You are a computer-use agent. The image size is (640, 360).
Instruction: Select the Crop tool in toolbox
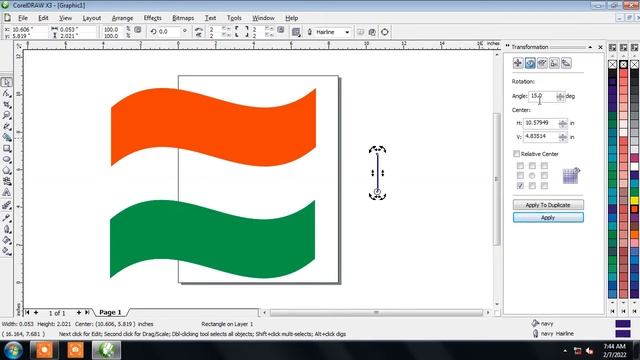[7, 105]
